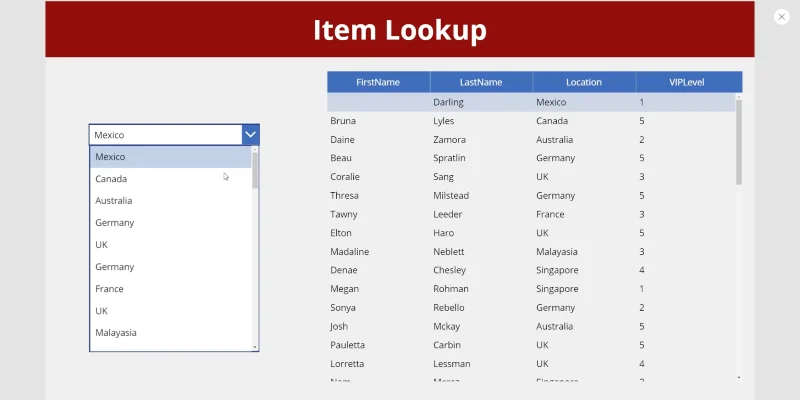The width and height of the screenshot is (800, 400).
Task: Click the VIPLevel column header
Action: (x=687, y=82)
